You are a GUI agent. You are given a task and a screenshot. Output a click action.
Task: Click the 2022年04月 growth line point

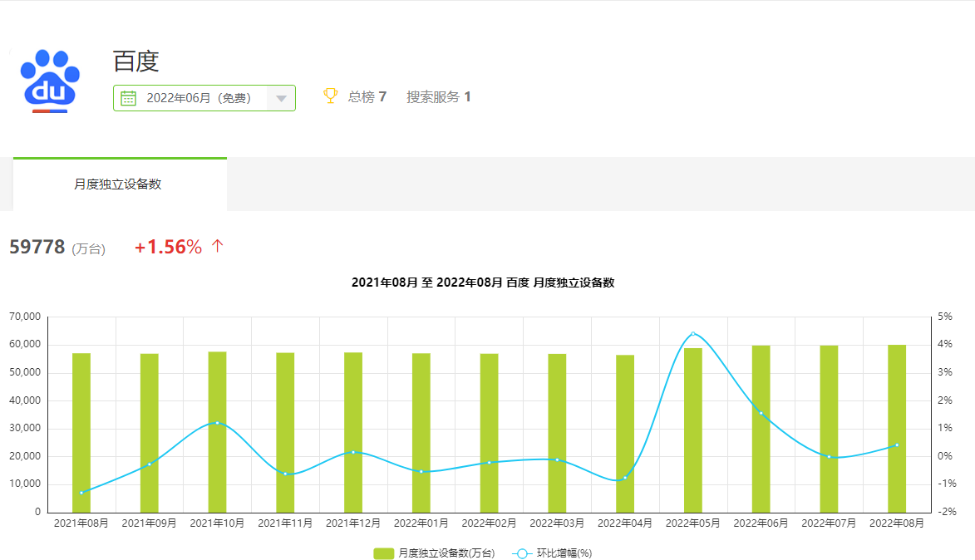click(625, 478)
